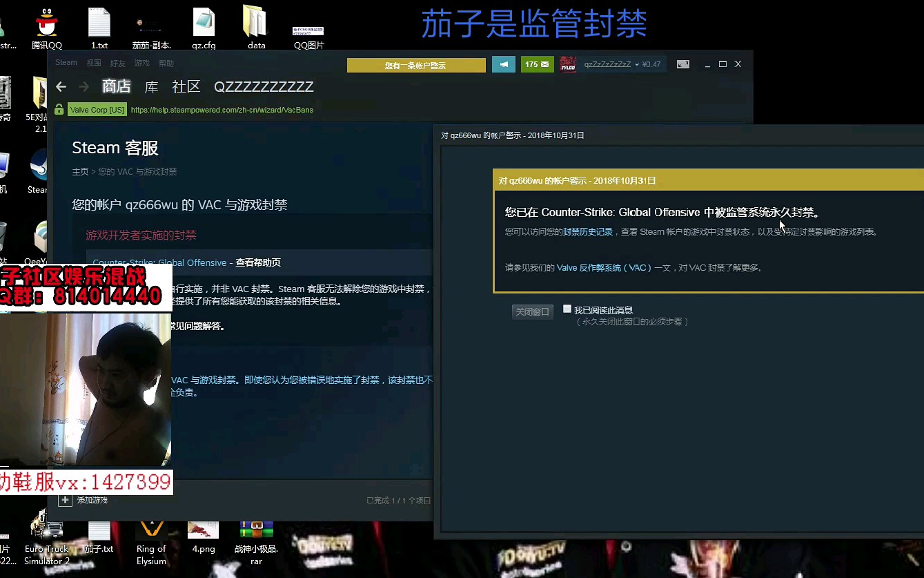Click the Add a Game plus icon
Viewport: 924px width, 578px height.
click(66, 499)
